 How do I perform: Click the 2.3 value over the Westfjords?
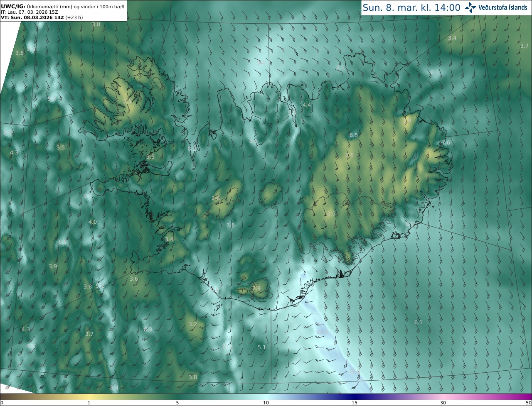[127, 101]
